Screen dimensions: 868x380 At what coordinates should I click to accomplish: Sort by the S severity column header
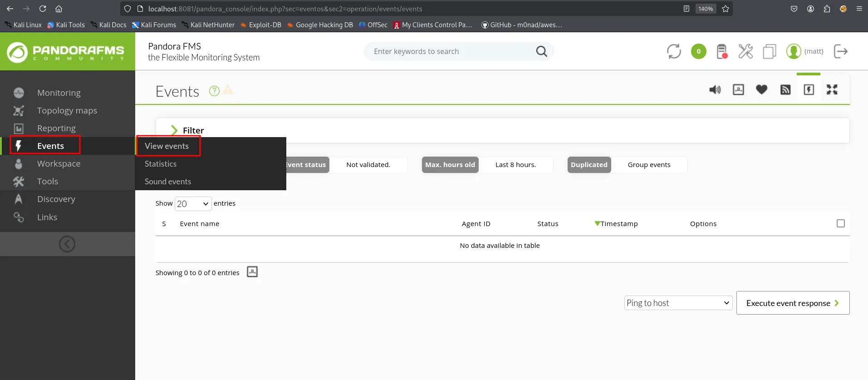[x=164, y=223]
